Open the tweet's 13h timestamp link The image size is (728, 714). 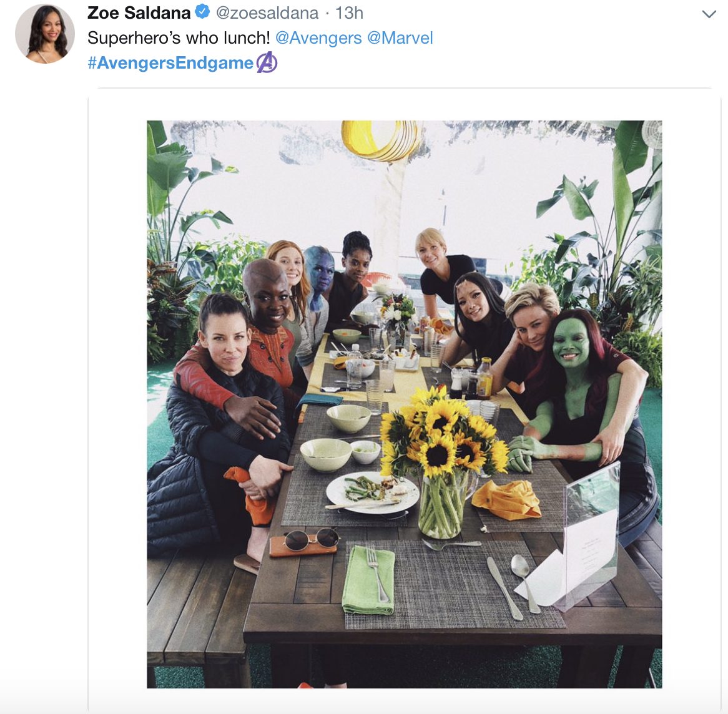[x=350, y=12]
